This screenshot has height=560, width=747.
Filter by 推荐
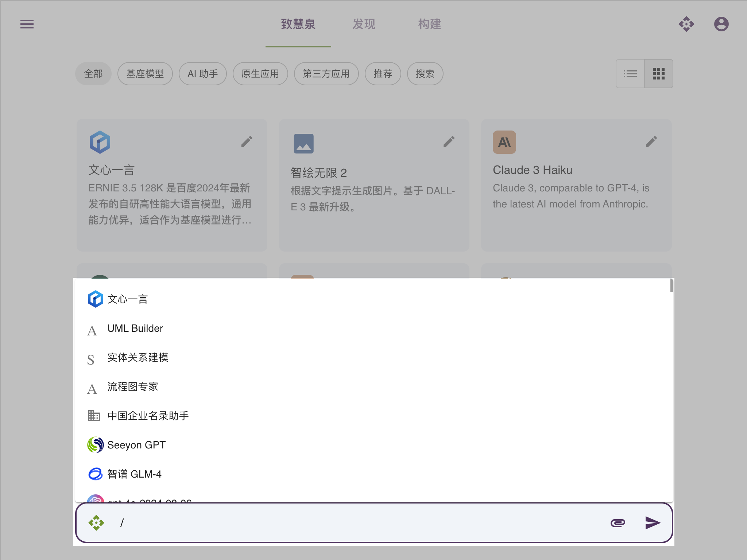point(383,74)
